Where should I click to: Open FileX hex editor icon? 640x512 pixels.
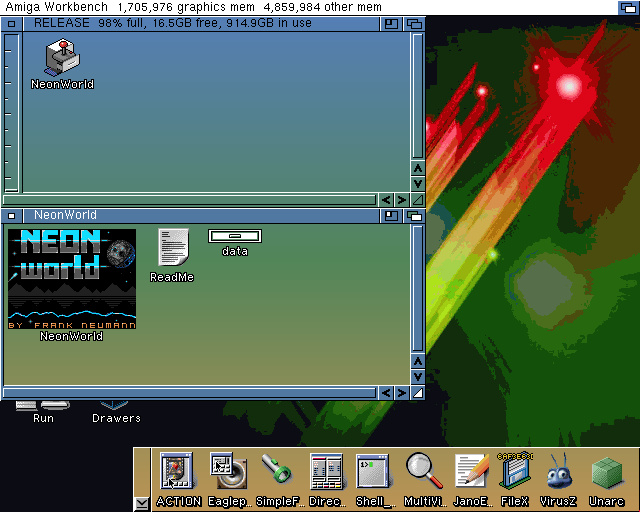(x=515, y=470)
